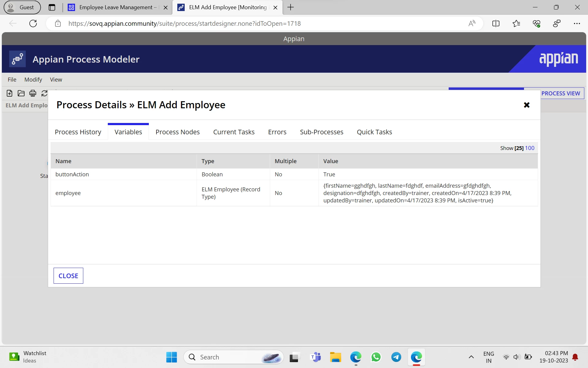
Task: Click the browser address bar URL
Action: tap(185, 24)
